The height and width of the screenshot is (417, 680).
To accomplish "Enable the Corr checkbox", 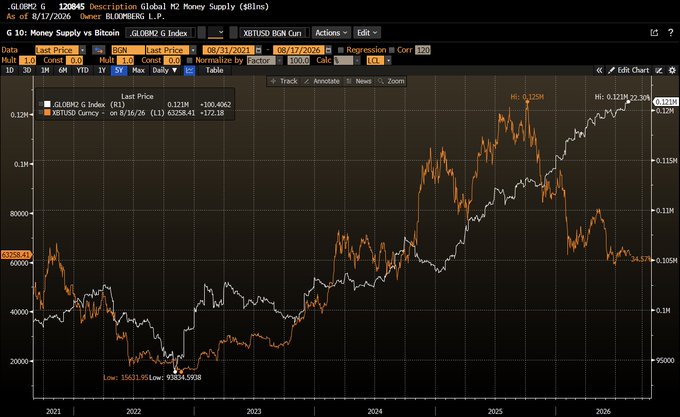I will [x=392, y=50].
